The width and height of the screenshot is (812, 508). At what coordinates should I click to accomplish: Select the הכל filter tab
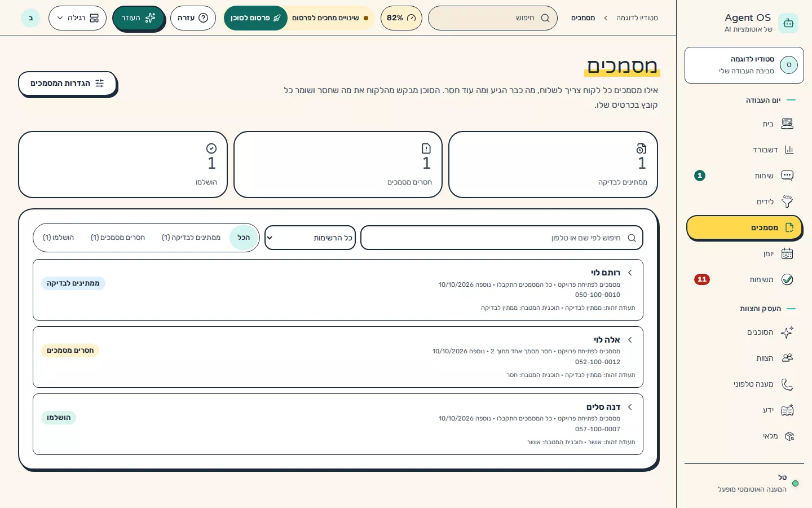coord(244,238)
